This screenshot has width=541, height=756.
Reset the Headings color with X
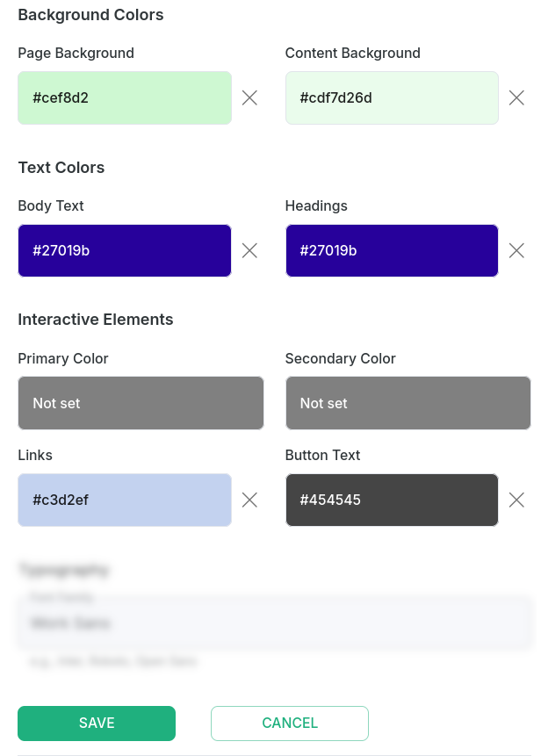[x=516, y=250]
